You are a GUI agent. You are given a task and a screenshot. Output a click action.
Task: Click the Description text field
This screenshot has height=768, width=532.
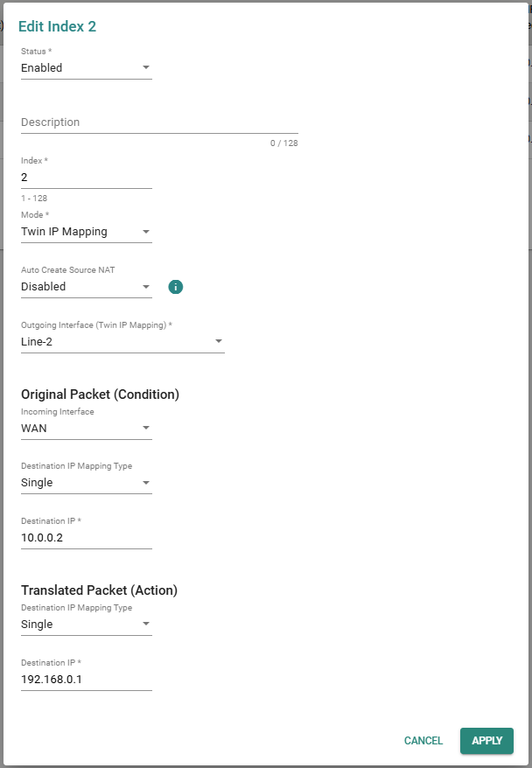coord(159,122)
